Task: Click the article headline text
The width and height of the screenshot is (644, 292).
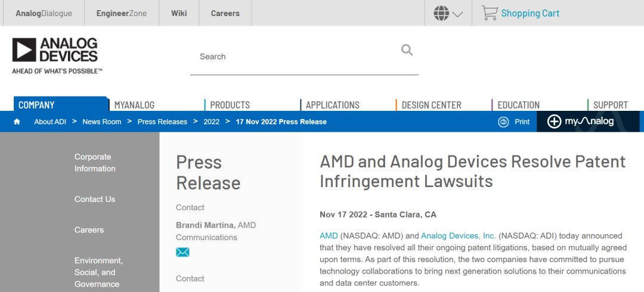Action: point(472,171)
